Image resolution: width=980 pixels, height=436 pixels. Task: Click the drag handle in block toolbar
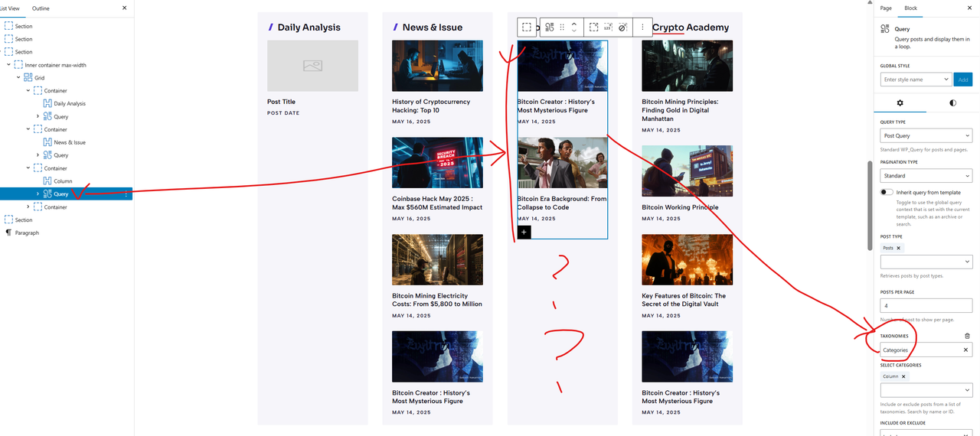point(562,28)
